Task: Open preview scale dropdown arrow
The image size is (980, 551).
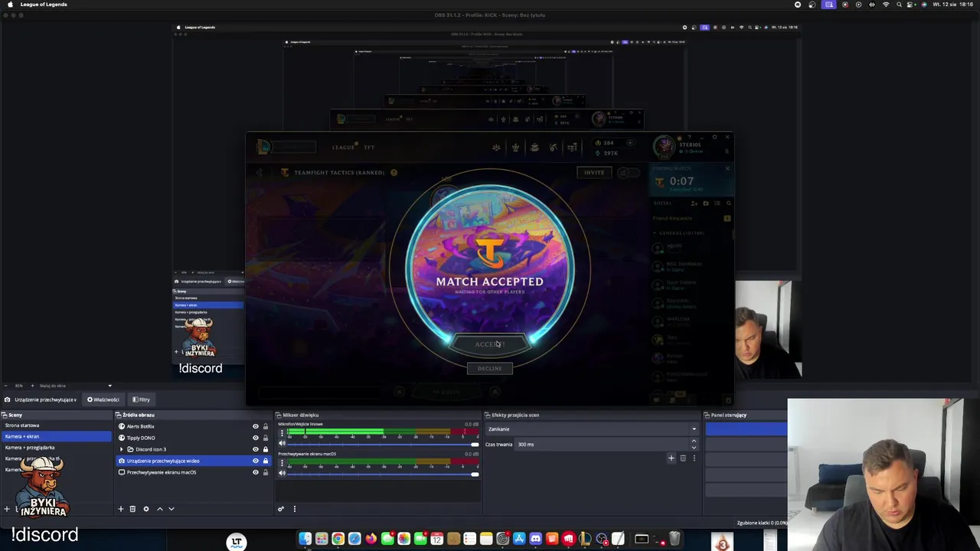Action: click(x=109, y=386)
